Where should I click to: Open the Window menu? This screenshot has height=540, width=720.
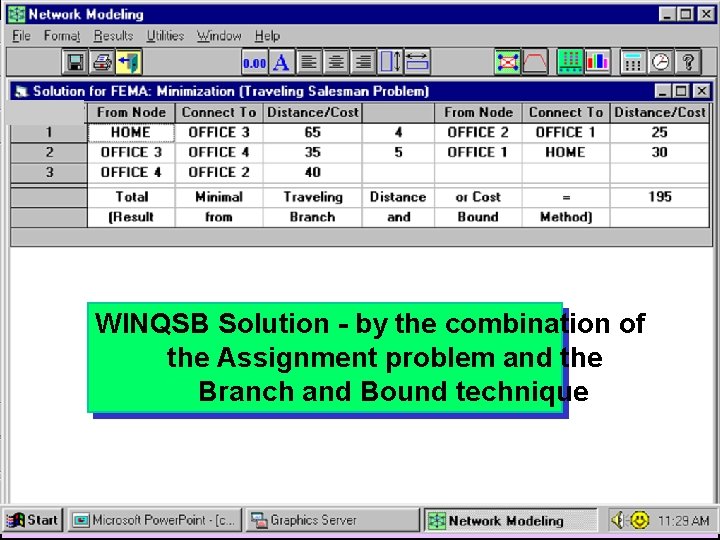point(219,36)
